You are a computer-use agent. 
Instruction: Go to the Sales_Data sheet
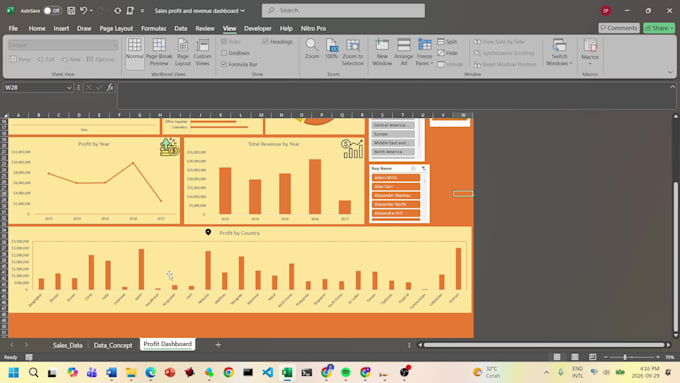tap(68, 345)
